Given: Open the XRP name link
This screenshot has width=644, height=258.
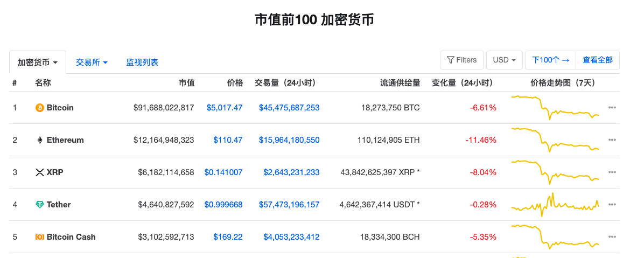Looking at the screenshot, I should (x=54, y=172).
